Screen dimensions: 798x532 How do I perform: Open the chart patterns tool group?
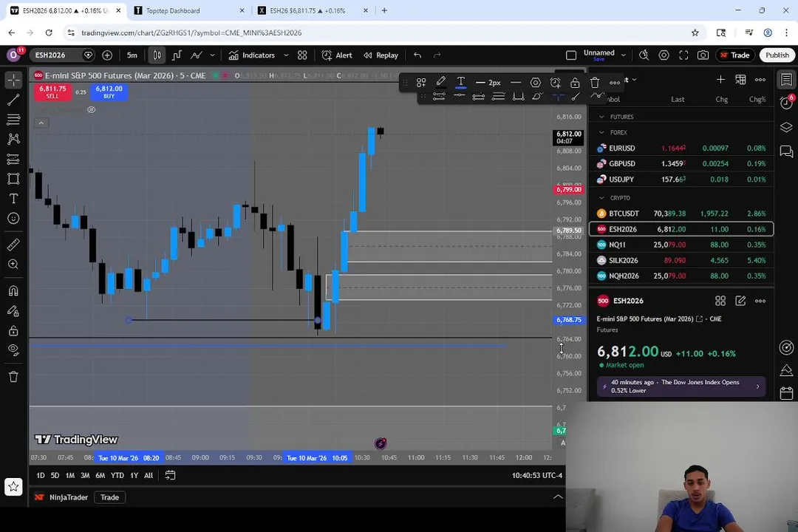[x=13, y=139]
